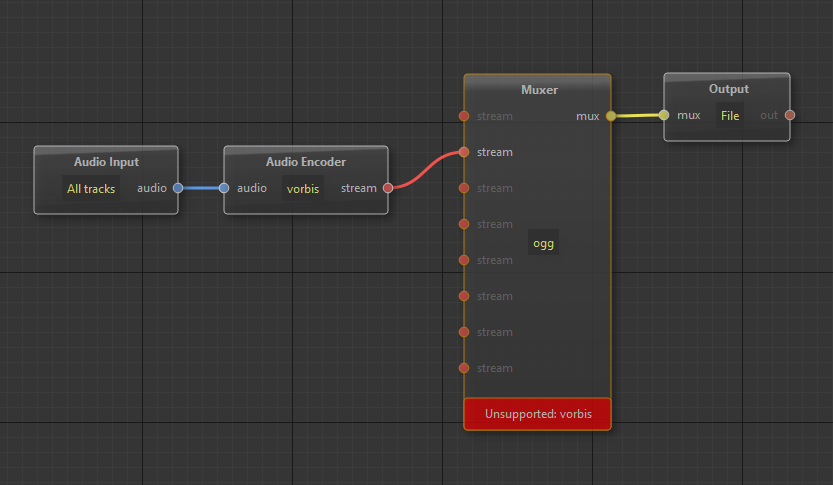Image resolution: width=833 pixels, height=485 pixels.
Task: Click the Audio Encoder's audio input port
Action: click(224, 188)
